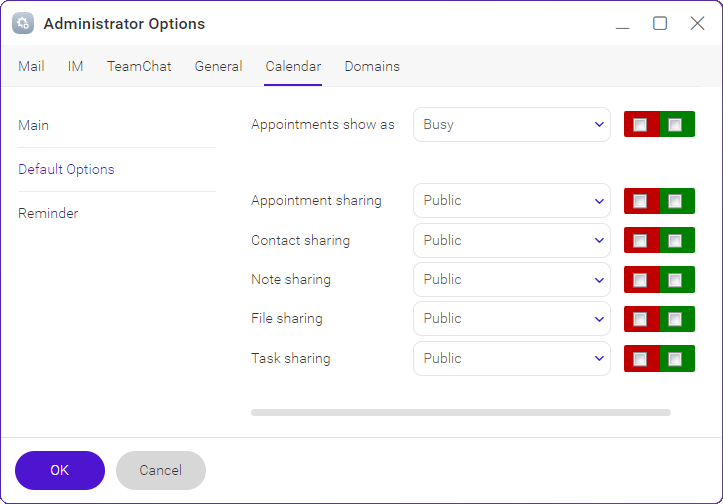Click the Cancel button
The width and height of the screenshot is (723, 504).
tap(161, 470)
